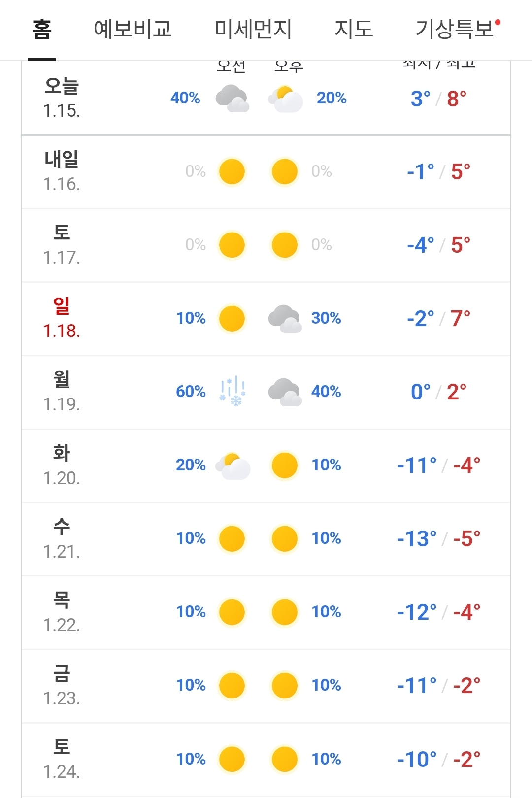
Task: Tap today's morning cloudy icon
Action: tap(232, 98)
